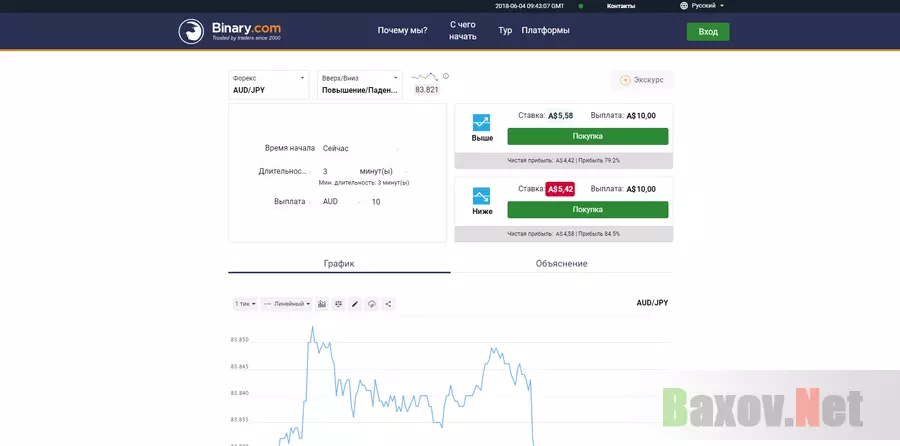Open the globe language icon
900x446 pixels.
(683, 6)
